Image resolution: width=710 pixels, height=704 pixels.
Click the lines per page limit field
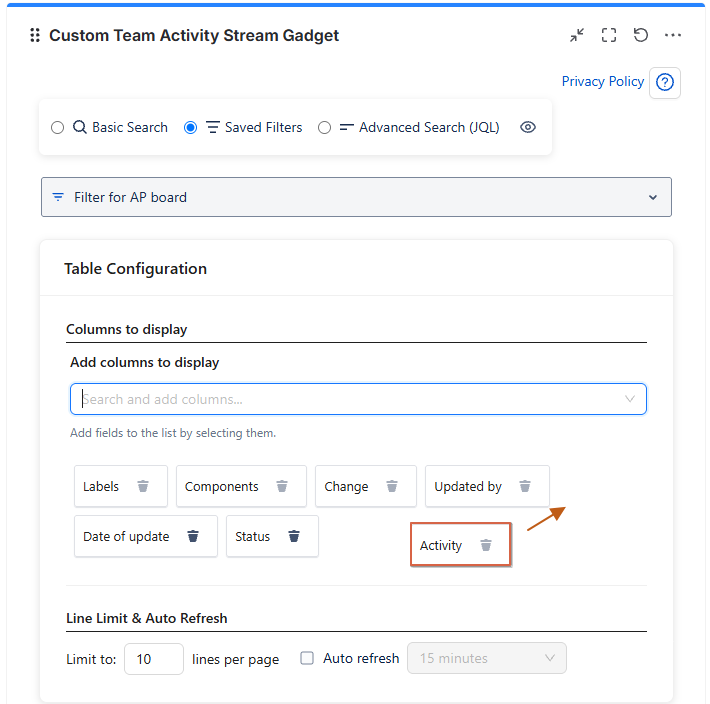pos(154,659)
